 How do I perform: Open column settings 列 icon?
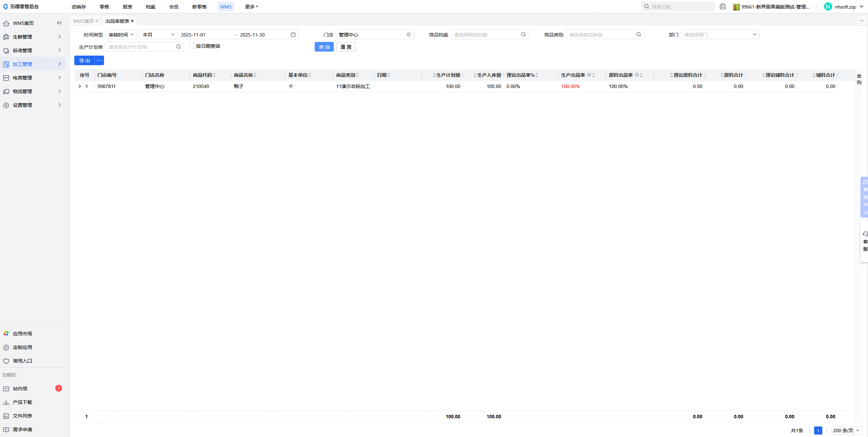point(859,79)
